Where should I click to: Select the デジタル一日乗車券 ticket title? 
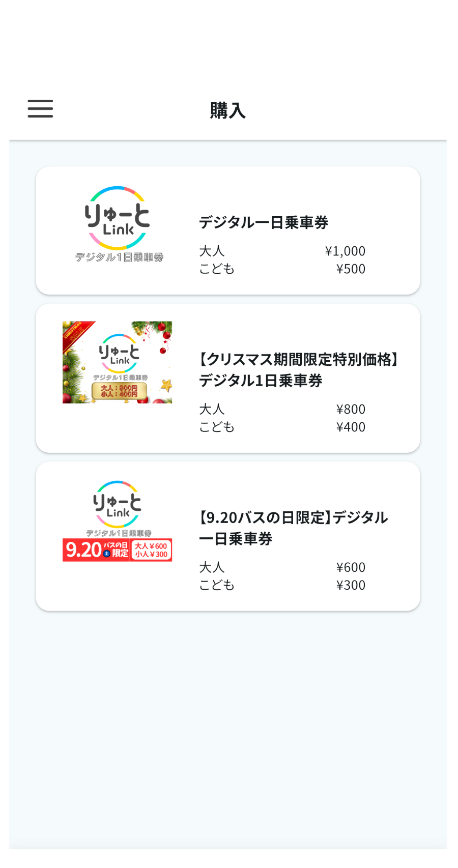[x=264, y=222]
